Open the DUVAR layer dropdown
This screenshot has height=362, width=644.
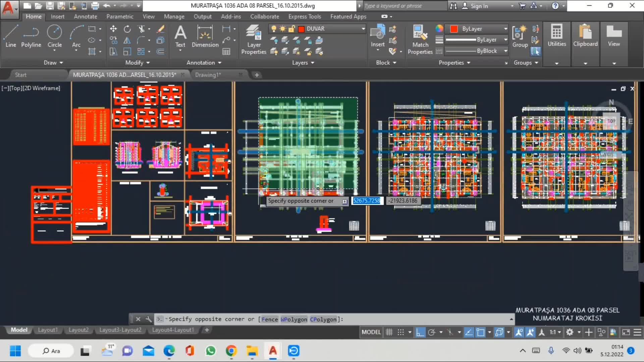pyautogui.click(x=363, y=29)
